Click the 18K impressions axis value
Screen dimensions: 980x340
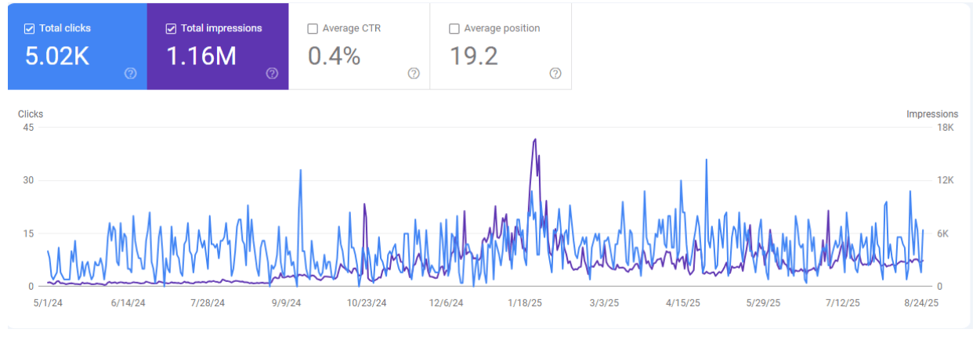pyautogui.click(x=944, y=128)
